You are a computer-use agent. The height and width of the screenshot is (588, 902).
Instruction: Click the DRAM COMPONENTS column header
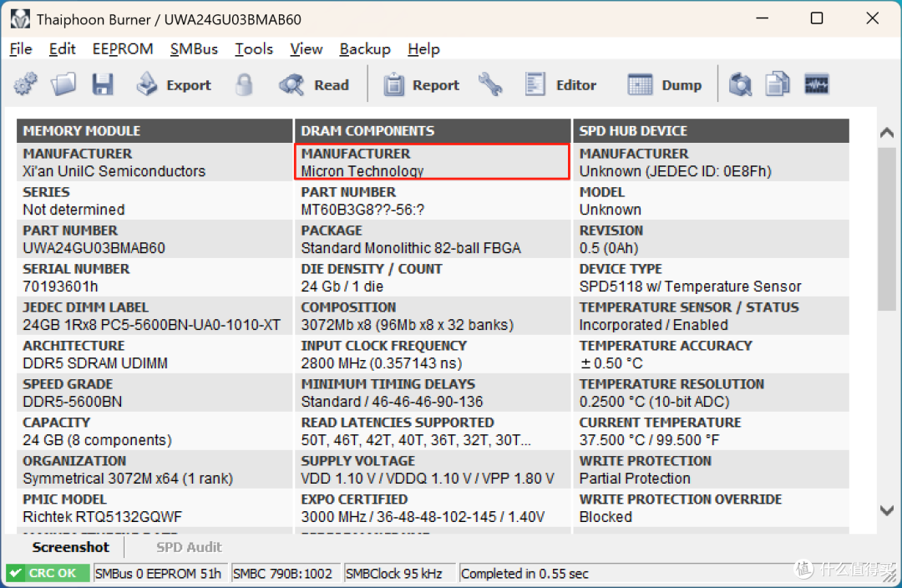(x=432, y=130)
